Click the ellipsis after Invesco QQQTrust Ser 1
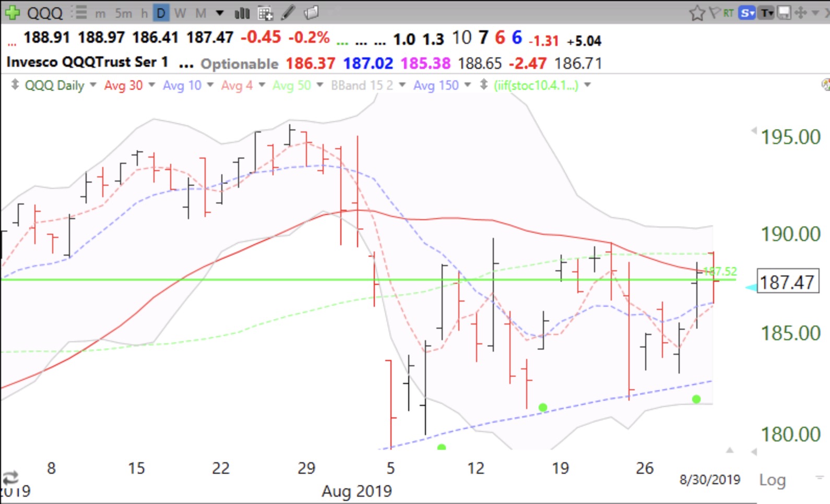 (x=186, y=66)
